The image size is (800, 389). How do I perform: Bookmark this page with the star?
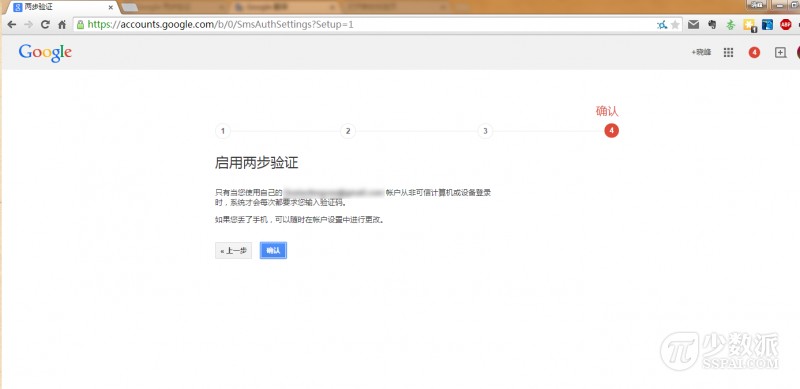click(x=675, y=25)
